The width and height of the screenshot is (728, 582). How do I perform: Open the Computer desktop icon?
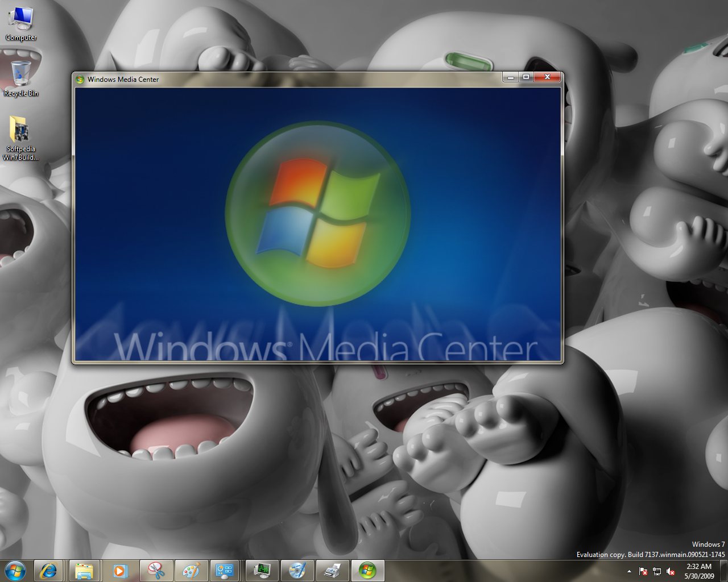point(21,24)
